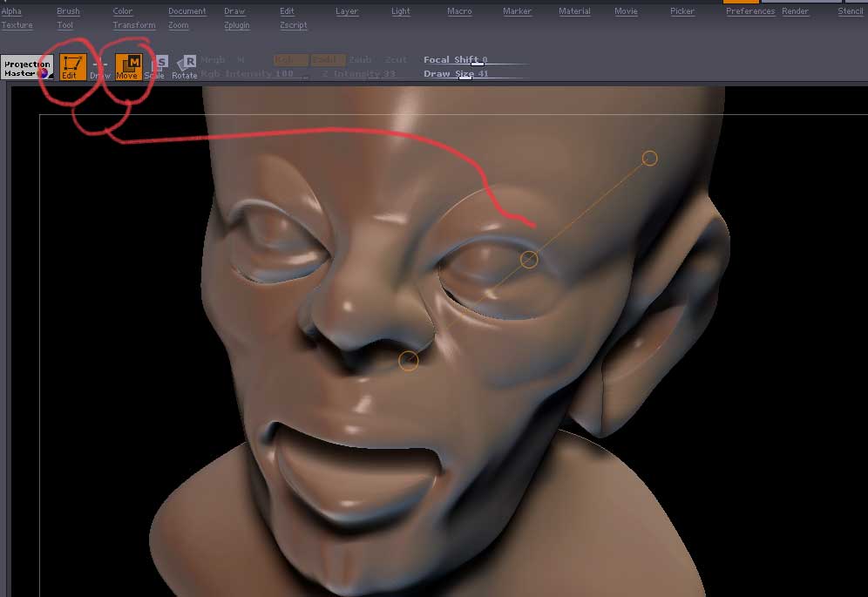
Task: Click the action line midpoint circle on eye
Action: [529, 259]
